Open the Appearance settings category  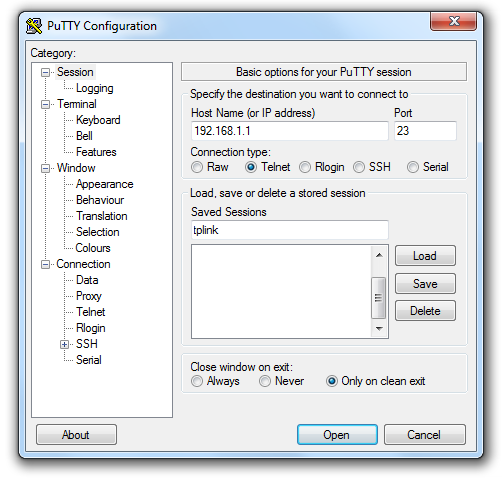pos(104,184)
